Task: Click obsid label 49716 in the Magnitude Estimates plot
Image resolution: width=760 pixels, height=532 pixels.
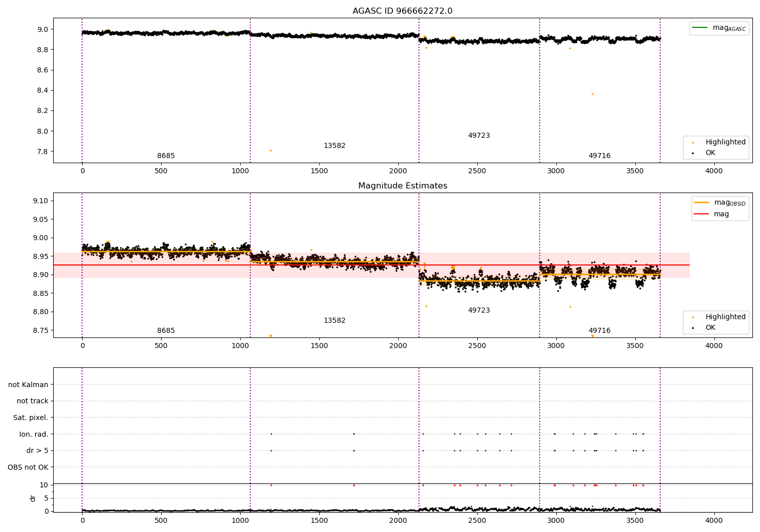Action: click(x=599, y=330)
